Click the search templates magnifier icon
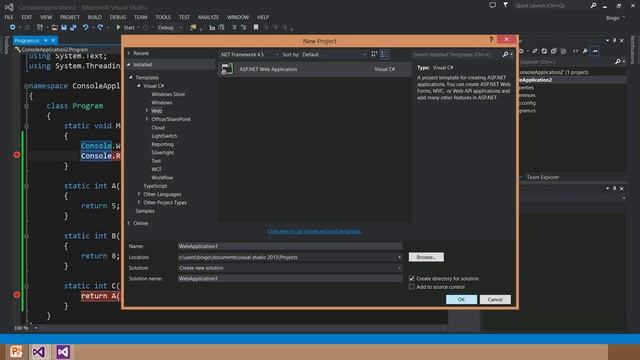This screenshot has width=640, height=360. pyautogui.click(x=505, y=54)
